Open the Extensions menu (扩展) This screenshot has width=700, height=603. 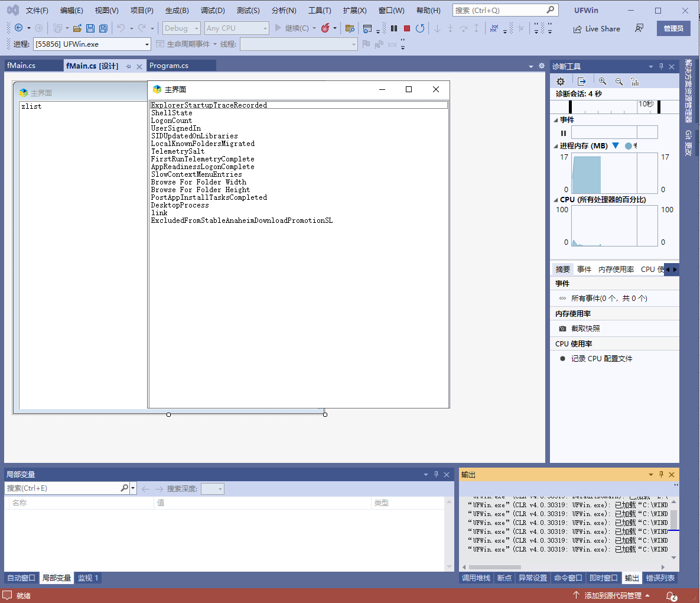[x=354, y=10]
